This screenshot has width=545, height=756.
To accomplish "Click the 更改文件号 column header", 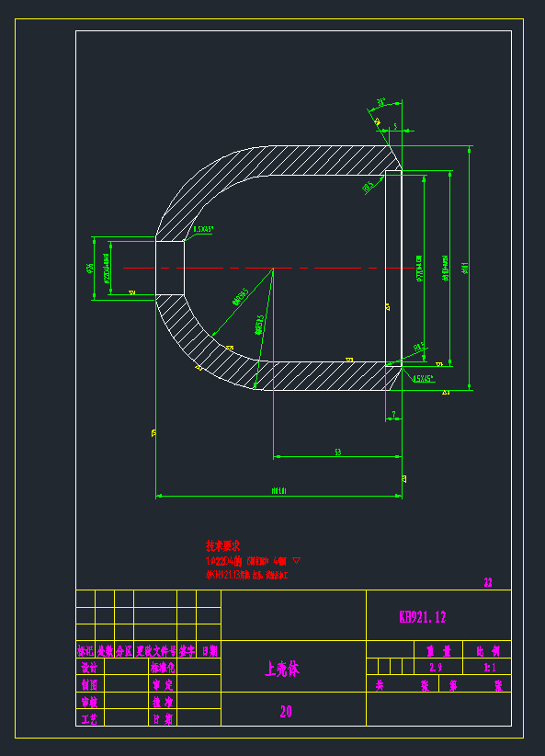I will (x=155, y=651).
